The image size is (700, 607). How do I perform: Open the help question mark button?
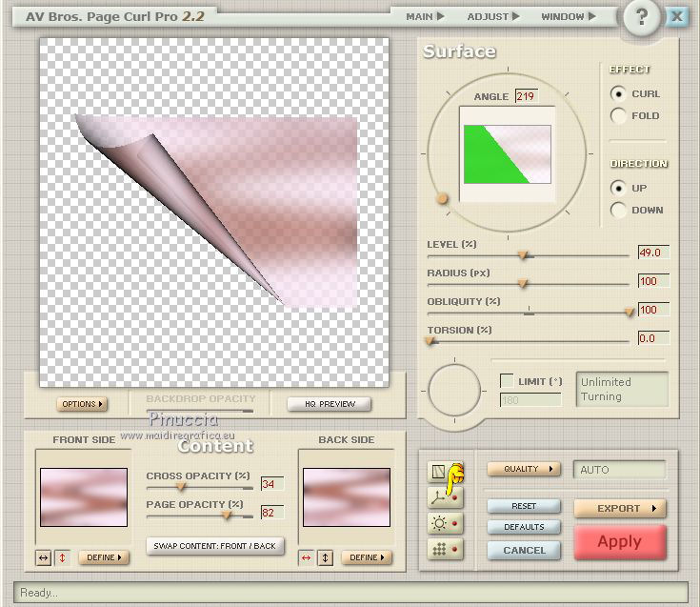point(641,17)
